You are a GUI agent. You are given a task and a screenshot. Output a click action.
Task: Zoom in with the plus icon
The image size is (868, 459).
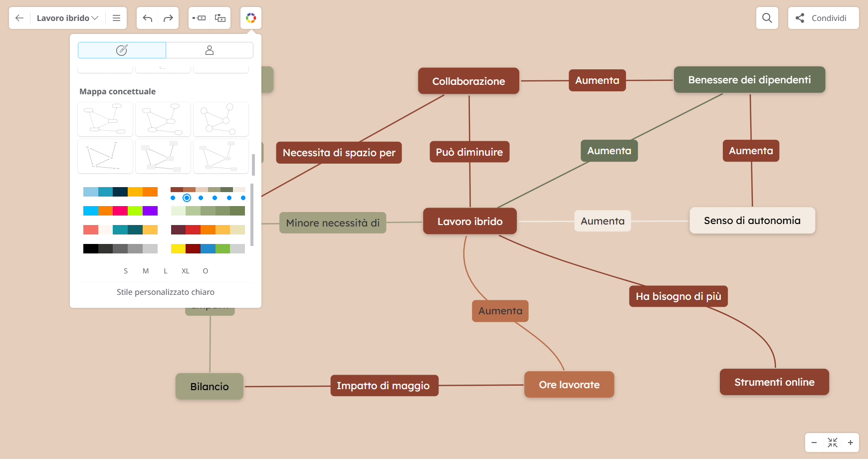tap(851, 443)
